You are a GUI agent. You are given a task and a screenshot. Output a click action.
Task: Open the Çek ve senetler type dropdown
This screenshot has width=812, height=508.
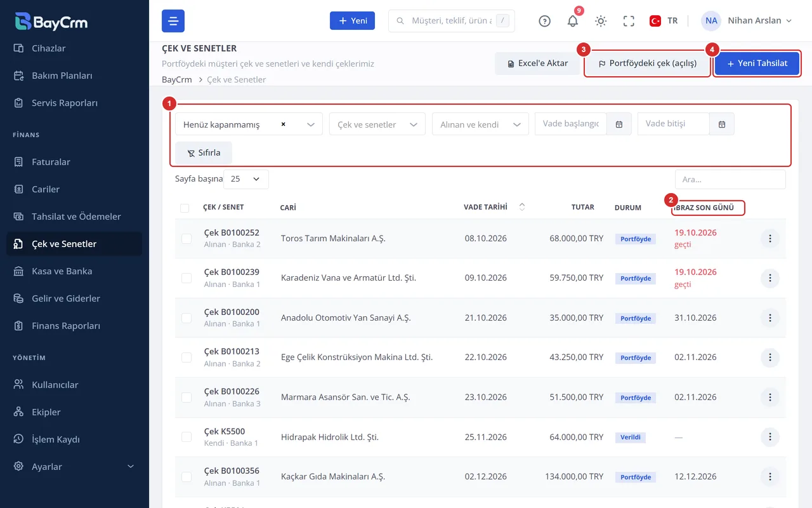pyautogui.click(x=377, y=124)
